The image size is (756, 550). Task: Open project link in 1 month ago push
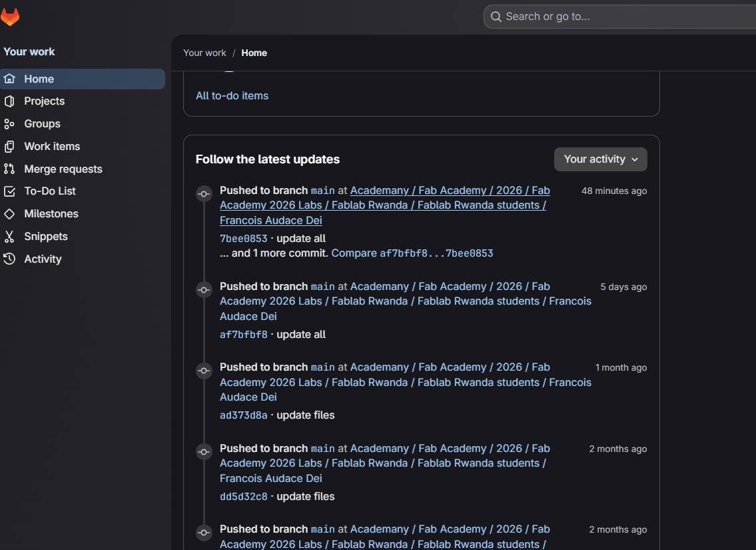[x=406, y=382]
